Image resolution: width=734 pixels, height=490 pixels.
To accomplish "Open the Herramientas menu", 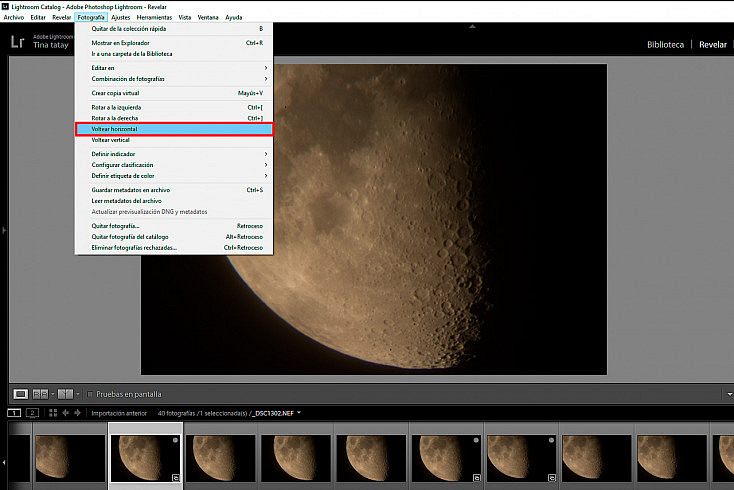I will tap(154, 17).
